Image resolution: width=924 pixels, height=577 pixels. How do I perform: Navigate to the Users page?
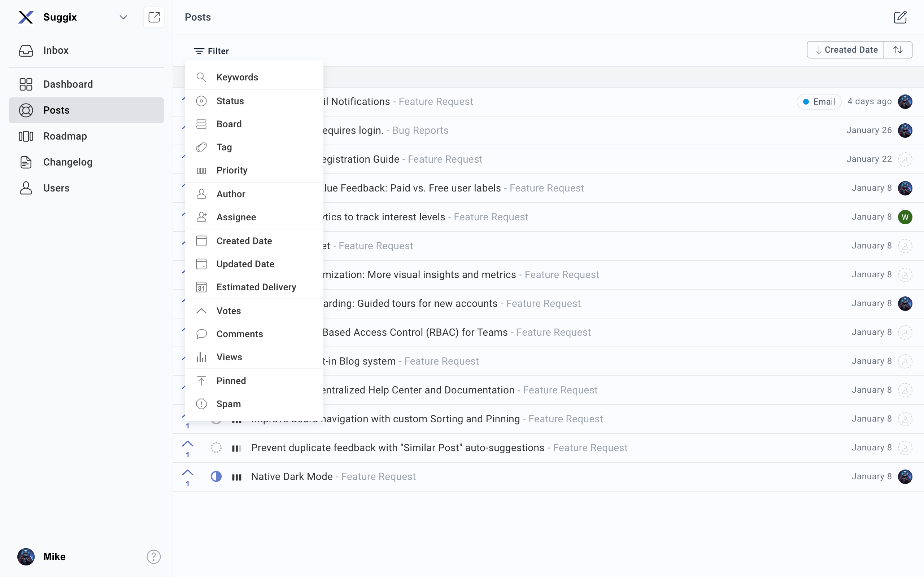coord(56,188)
